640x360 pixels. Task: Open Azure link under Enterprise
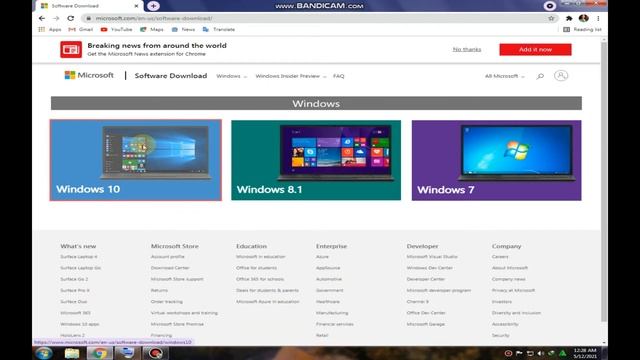click(322, 257)
